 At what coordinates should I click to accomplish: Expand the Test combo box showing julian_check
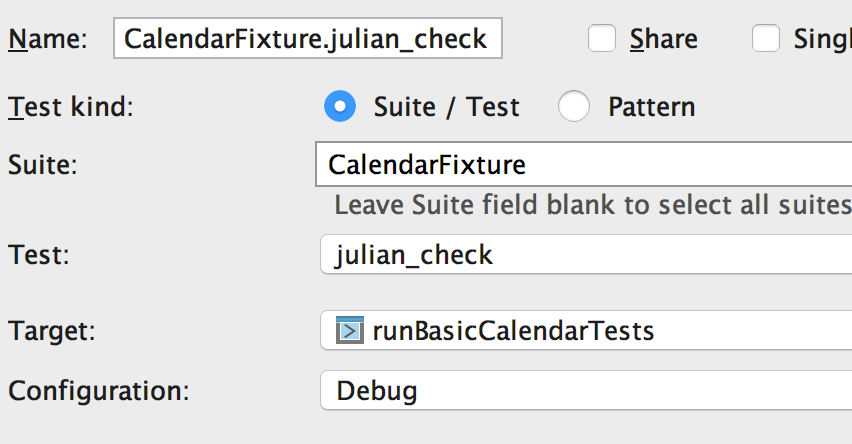(x=586, y=254)
